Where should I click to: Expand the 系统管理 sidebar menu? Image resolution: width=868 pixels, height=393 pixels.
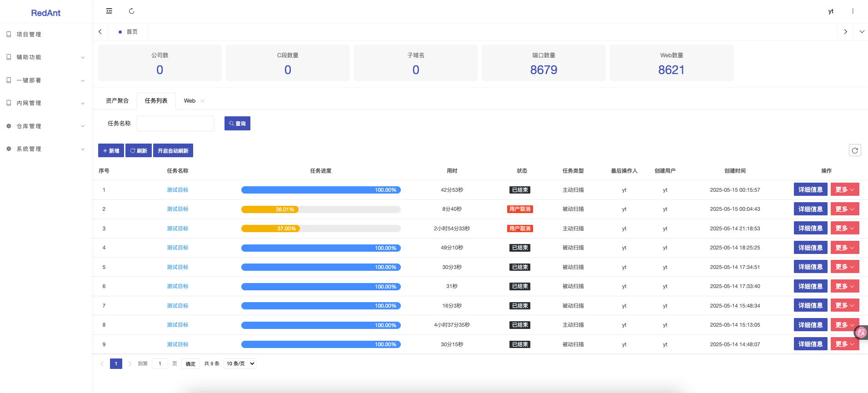click(x=46, y=149)
